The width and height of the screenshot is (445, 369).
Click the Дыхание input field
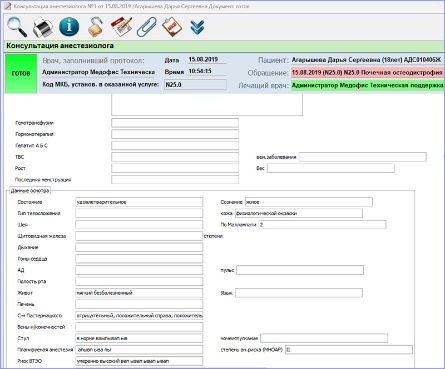click(139, 247)
